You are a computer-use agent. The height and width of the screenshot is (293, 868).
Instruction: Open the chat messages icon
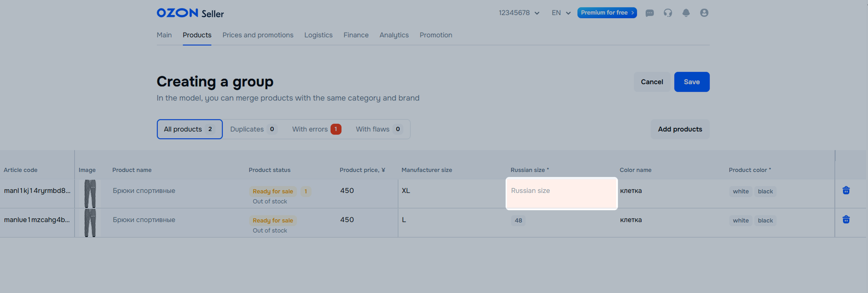click(649, 13)
